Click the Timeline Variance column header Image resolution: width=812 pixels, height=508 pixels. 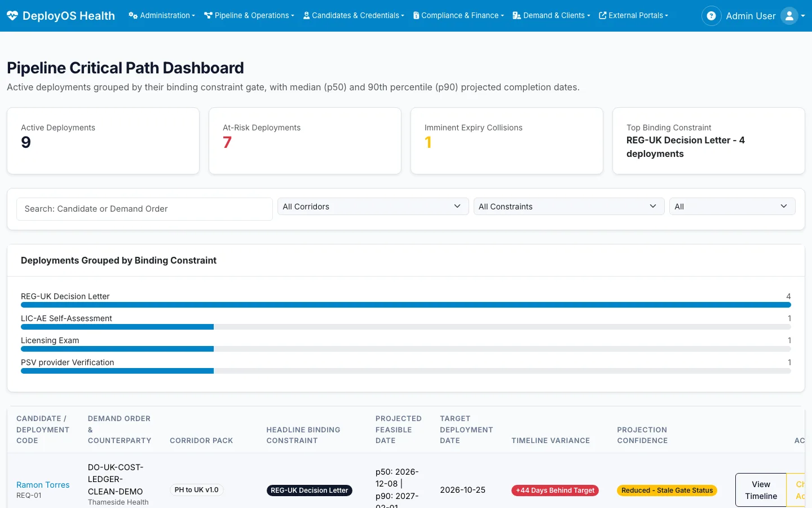(x=551, y=441)
